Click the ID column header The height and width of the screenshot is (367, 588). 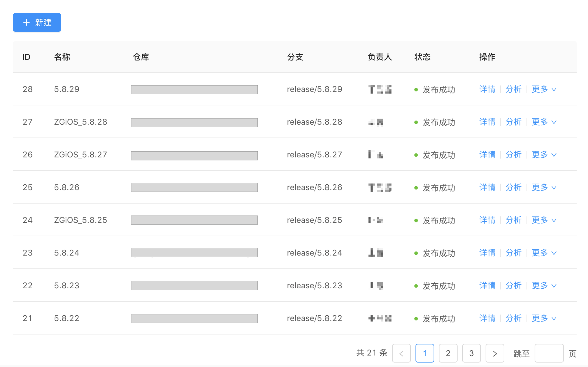tap(26, 57)
